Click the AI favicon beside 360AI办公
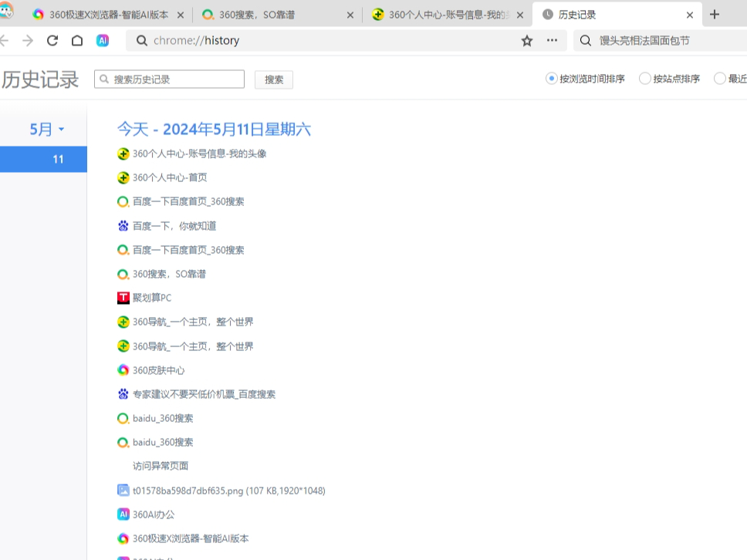Viewport: 747px width, 560px height. (123, 514)
